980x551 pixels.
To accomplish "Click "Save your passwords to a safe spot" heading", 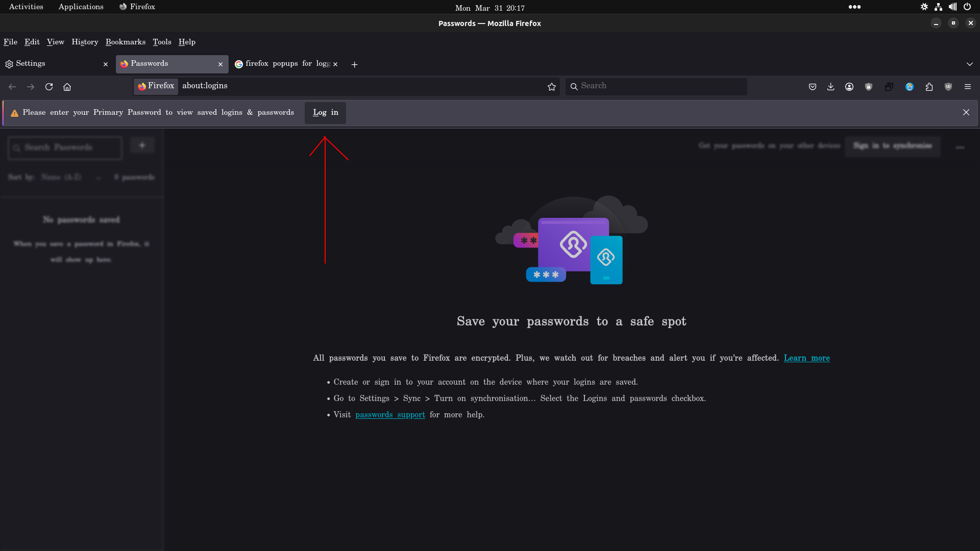I will tap(571, 321).
